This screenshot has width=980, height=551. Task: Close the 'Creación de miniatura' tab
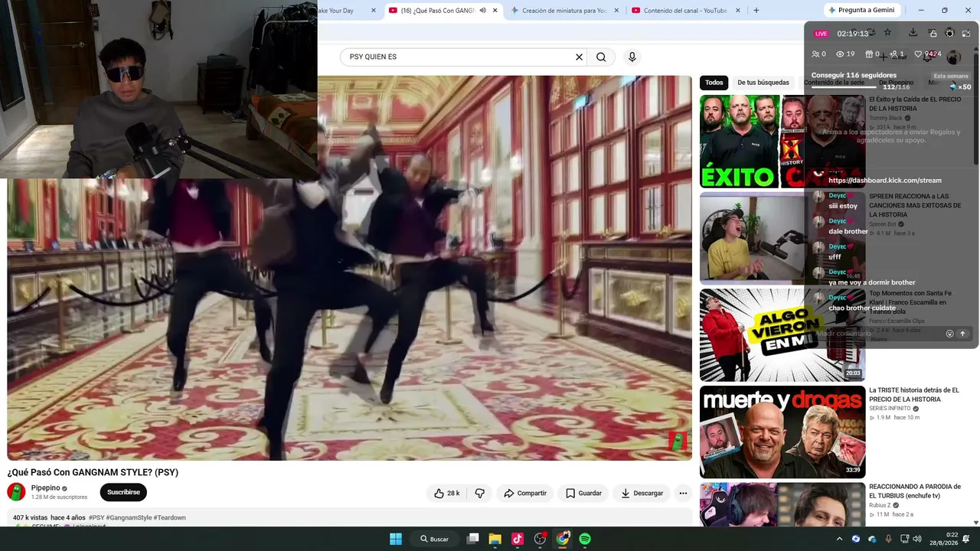[x=616, y=11]
